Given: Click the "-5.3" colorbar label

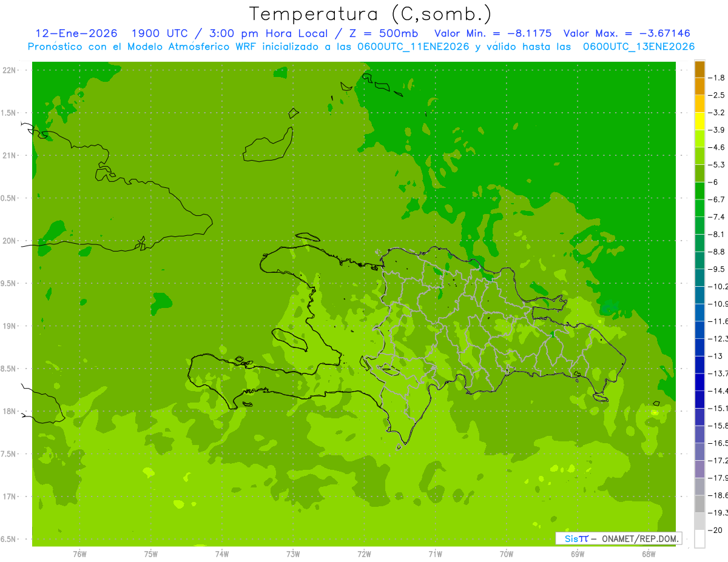Looking at the screenshot, I should click(x=716, y=164).
